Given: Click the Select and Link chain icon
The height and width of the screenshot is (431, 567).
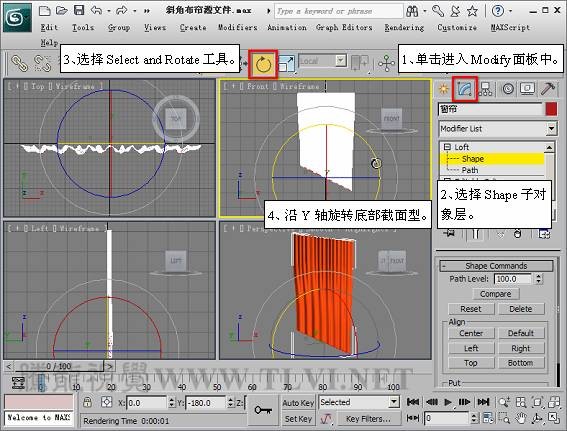Looking at the screenshot, I should [19, 63].
